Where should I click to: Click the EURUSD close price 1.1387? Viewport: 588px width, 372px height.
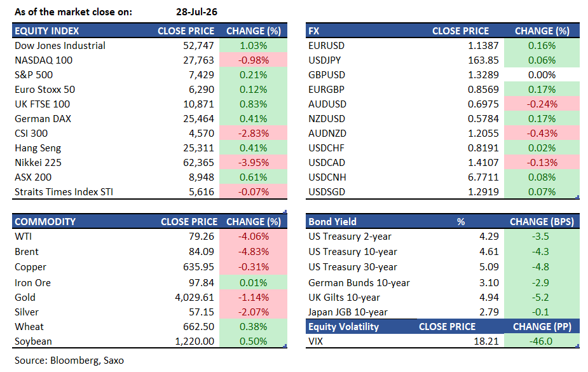483,45
